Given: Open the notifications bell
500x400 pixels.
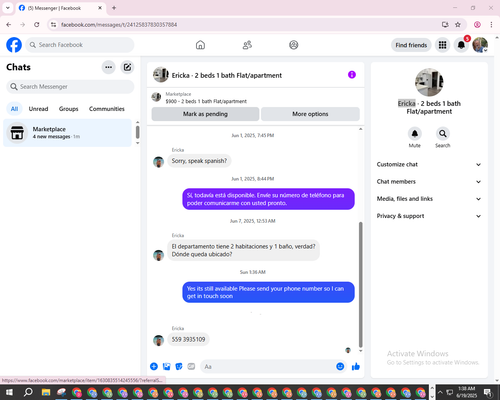Looking at the screenshot, I should (461, 45).
